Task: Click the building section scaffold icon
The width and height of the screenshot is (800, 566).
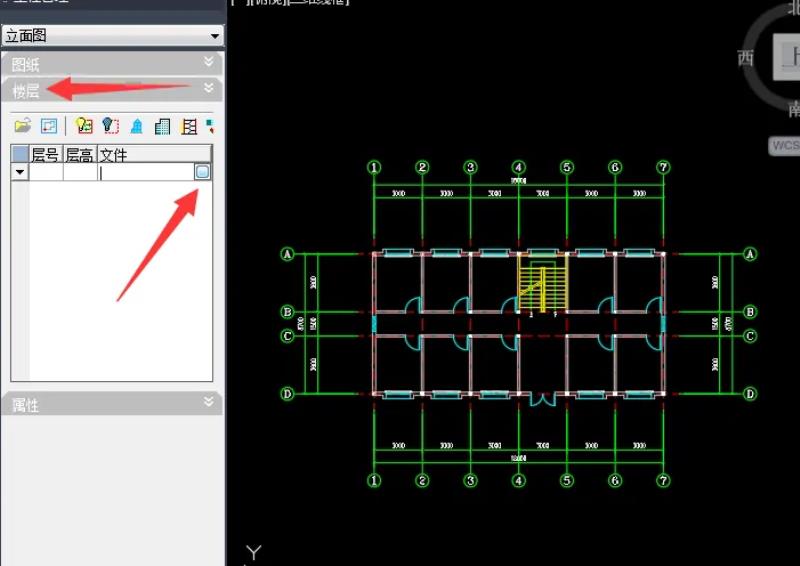Action: [189, 126]
